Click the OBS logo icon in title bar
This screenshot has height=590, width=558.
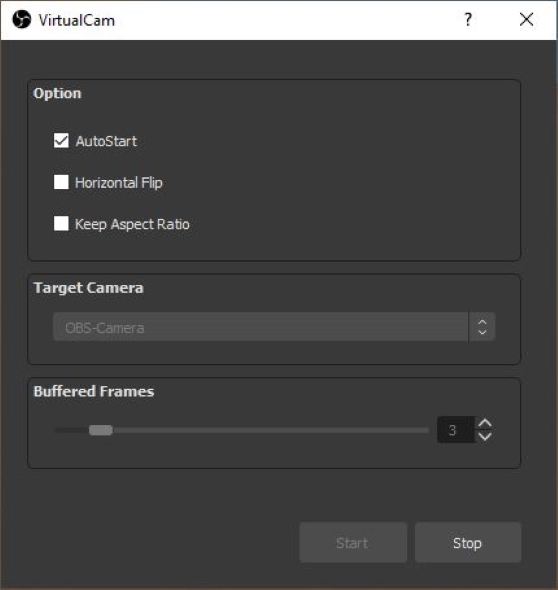(21, 20)
